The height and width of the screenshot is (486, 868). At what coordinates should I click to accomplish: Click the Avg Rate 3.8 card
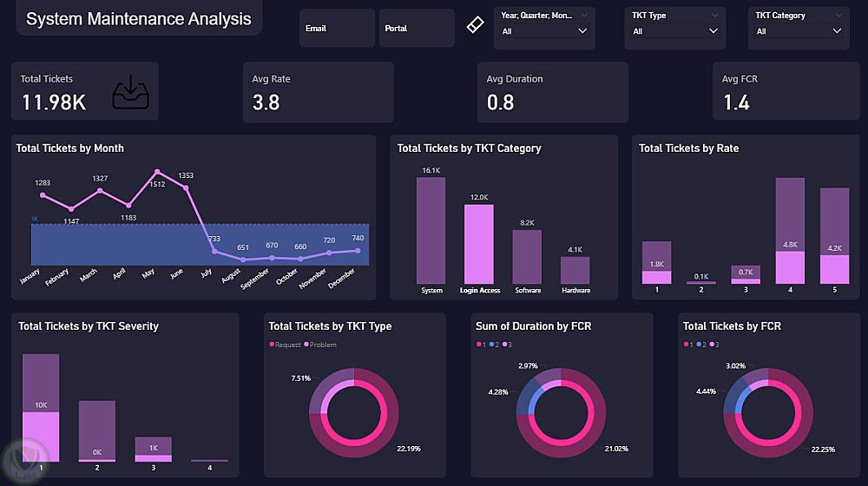click(319, 92)
